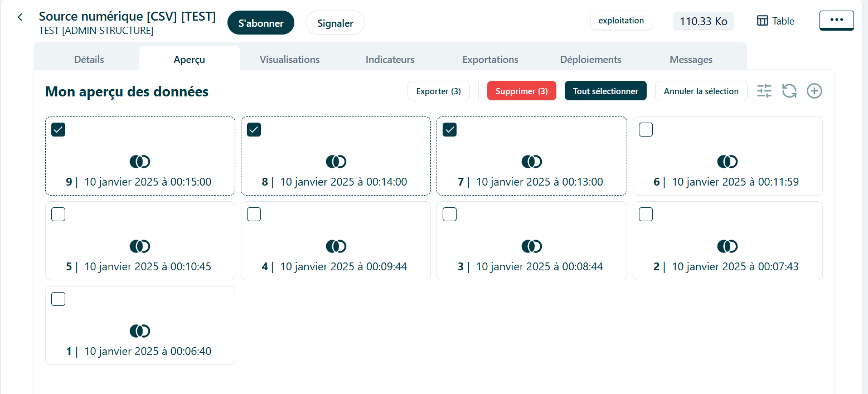Click the circles icon in card 7
This screenshot has width=868, height=394.
532,162
